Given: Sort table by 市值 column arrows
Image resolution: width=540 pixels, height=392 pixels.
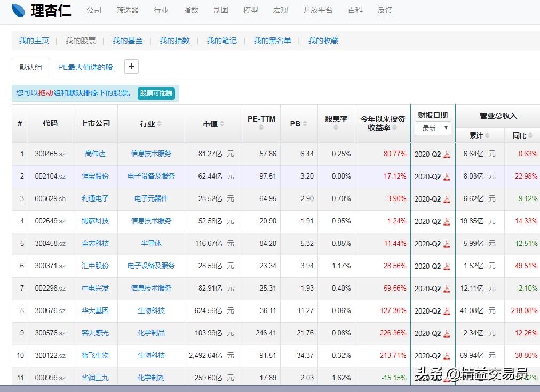Looking at the screenshot, I should point(222,124).
